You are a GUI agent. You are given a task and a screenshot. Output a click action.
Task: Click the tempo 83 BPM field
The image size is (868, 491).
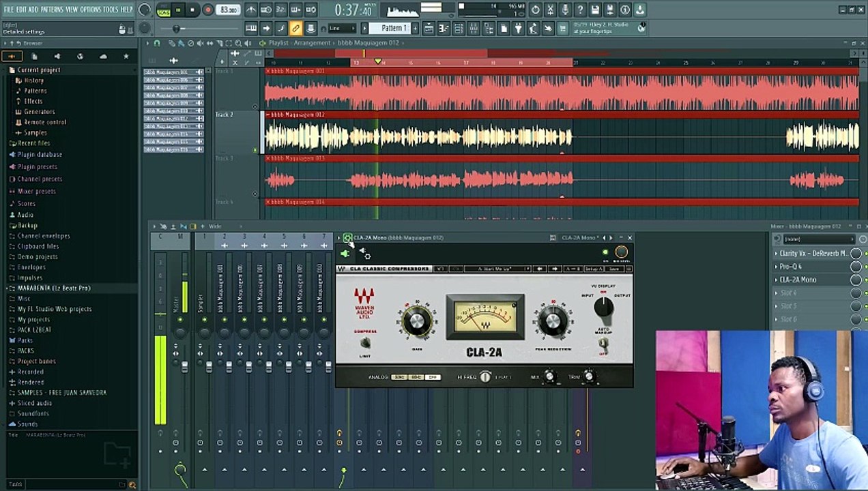229,10
